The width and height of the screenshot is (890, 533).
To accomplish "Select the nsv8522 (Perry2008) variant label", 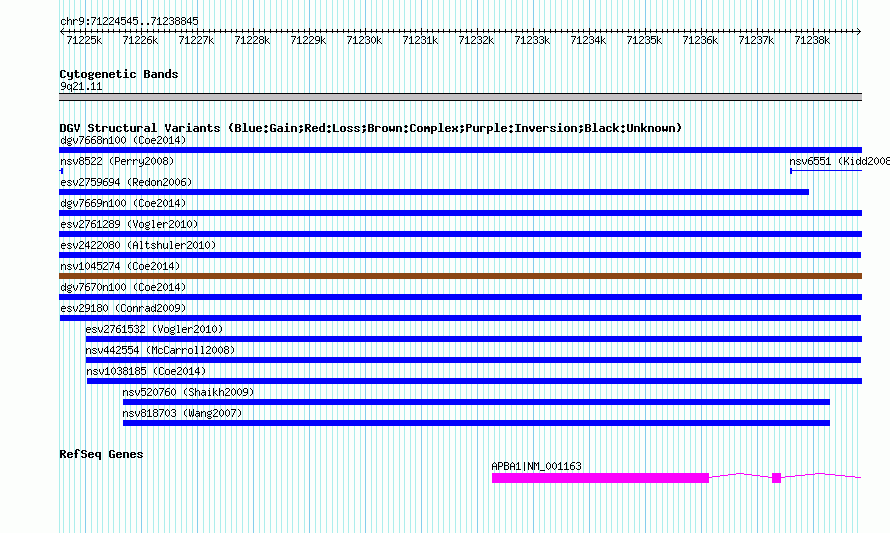I will click(x=117, y=161).
